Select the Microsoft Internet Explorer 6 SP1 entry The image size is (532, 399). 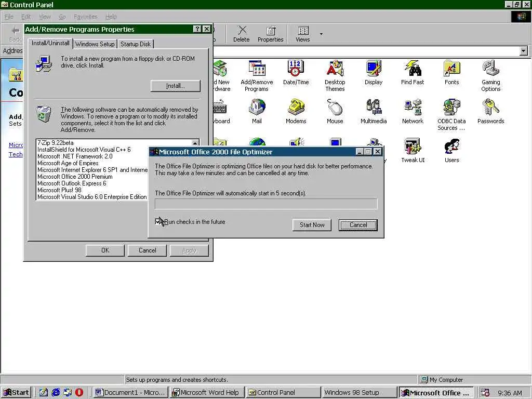[x=92, y=170]
